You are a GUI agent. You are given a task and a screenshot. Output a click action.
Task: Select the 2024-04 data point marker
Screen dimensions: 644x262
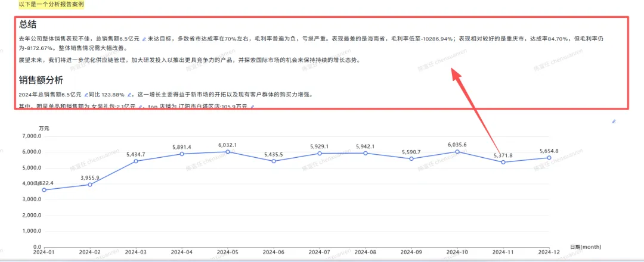pyautogui.click(x=182, y=154)
